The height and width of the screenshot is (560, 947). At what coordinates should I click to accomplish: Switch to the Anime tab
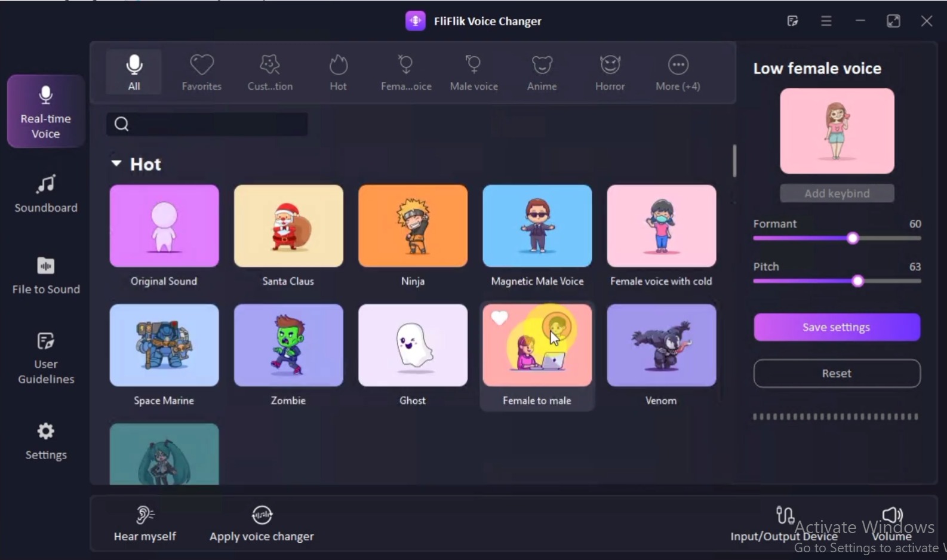pos(542,72)
